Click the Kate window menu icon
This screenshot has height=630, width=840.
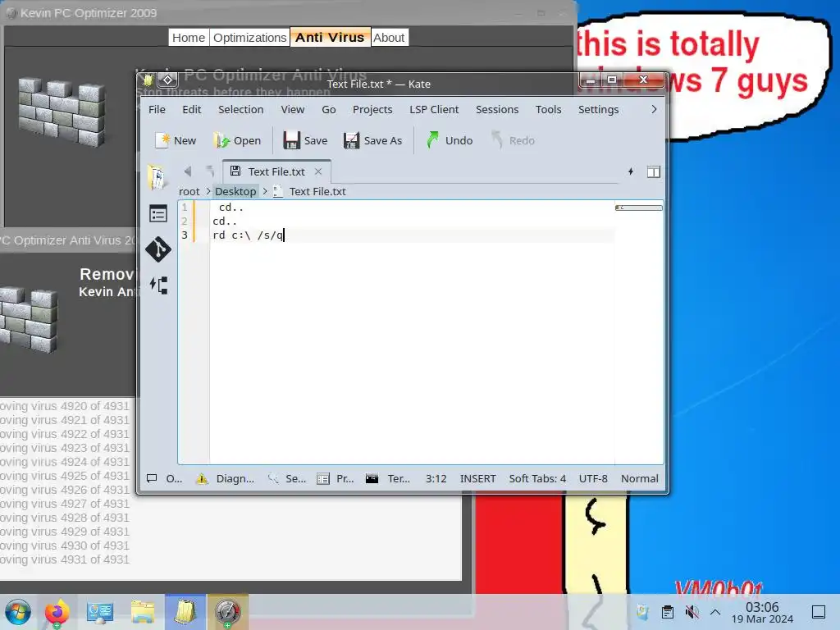click(148, 80)
